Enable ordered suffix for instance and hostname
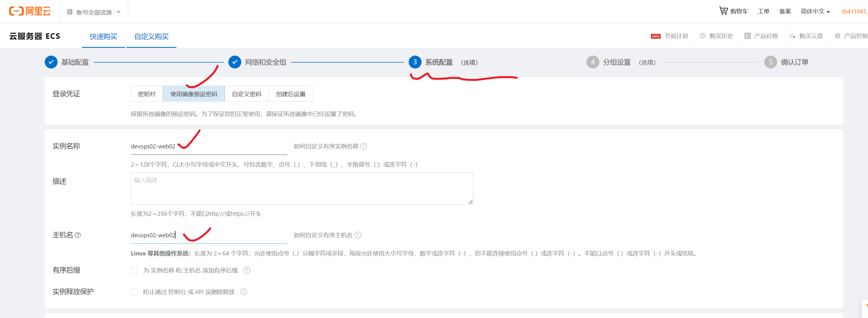This screenshot has height=318, width=868. pos(134,270)
